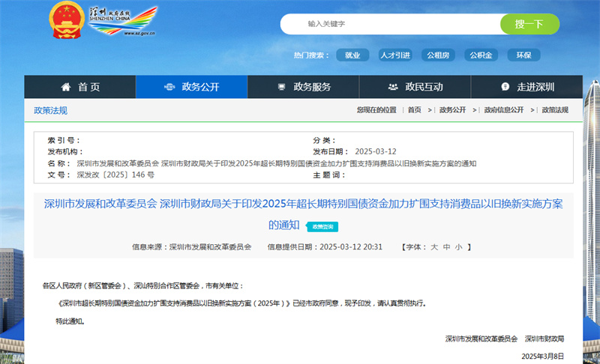Select the 人才引进 hot search tag

(x=395, y=55)
